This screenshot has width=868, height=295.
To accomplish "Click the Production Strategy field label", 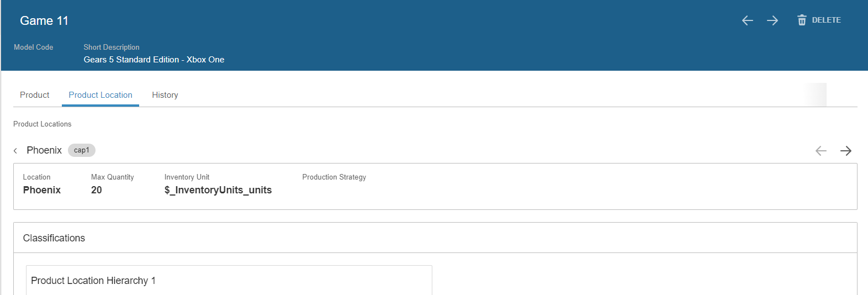I will coord(334,177).
